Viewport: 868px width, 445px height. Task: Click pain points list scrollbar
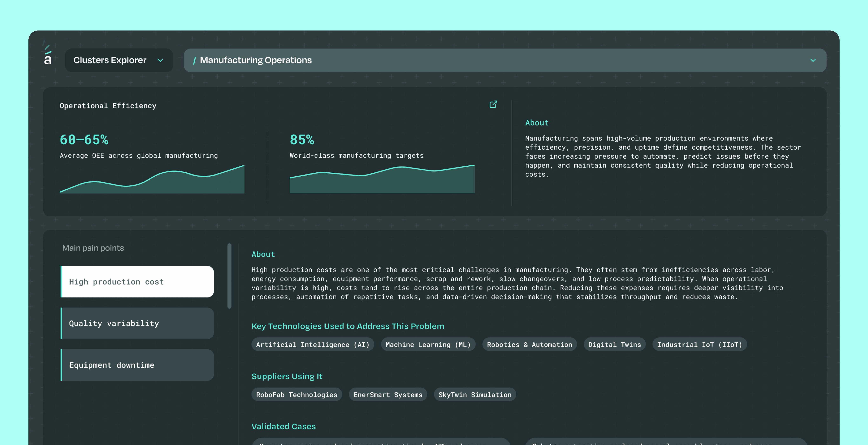click(229, 276)
